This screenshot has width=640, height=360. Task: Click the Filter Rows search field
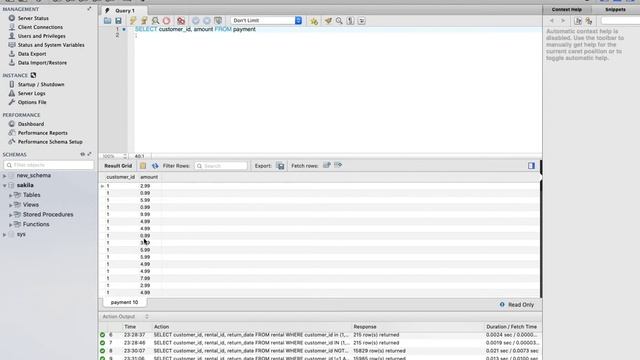pyautogui.click(x=221, y=166)
